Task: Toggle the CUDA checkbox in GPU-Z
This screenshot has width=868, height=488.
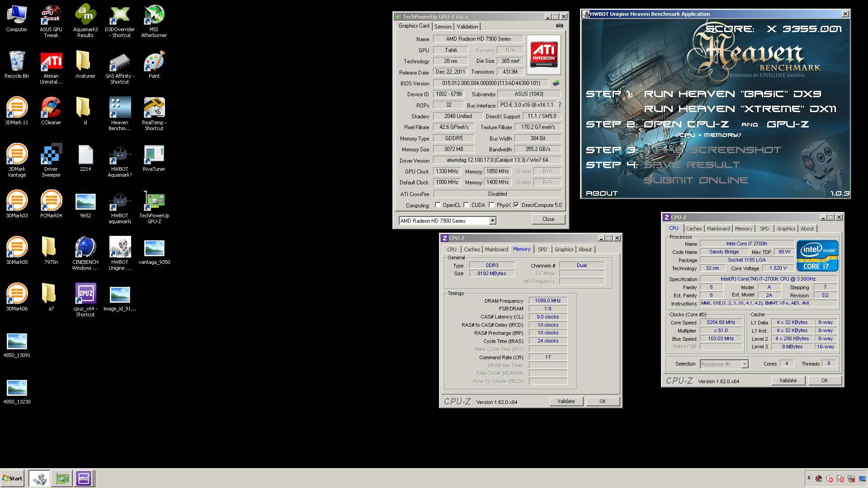Action: [466, 205]
